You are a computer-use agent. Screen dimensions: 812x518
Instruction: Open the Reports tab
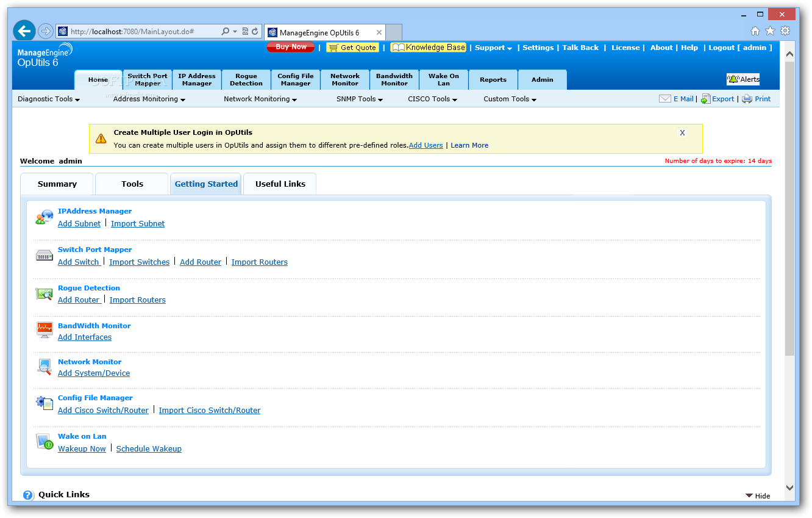coord(493,80)
